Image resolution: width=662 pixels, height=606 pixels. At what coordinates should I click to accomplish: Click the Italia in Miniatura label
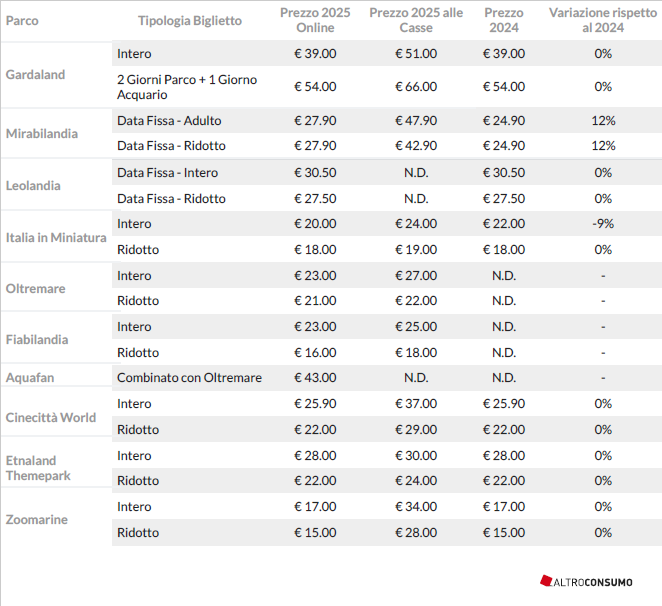(x=56, y=237)
